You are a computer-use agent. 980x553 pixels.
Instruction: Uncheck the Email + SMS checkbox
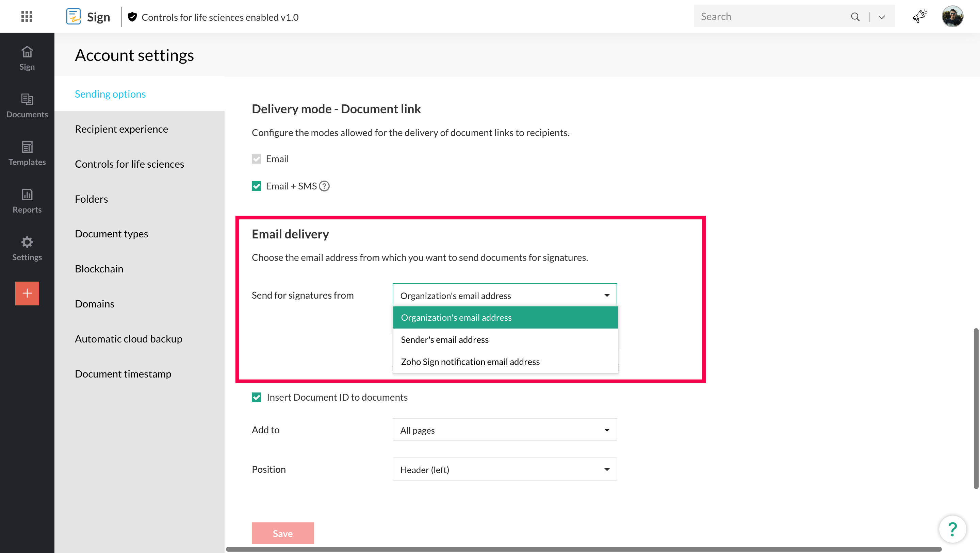coord(257,186)
